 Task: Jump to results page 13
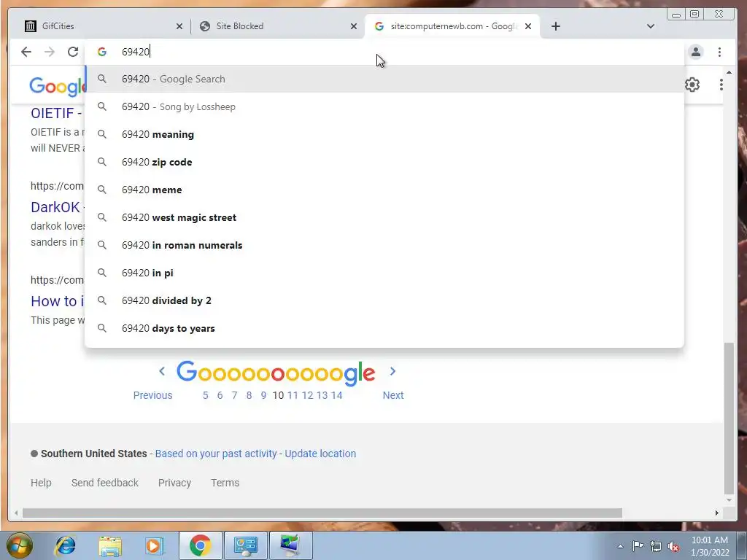(322, 395)
